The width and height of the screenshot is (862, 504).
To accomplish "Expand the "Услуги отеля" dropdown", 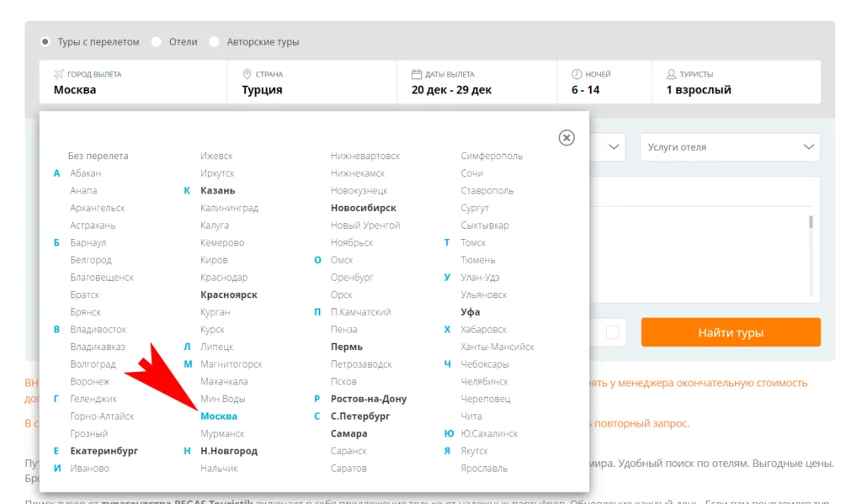I will pyautogui.click(x=730, y=146).
